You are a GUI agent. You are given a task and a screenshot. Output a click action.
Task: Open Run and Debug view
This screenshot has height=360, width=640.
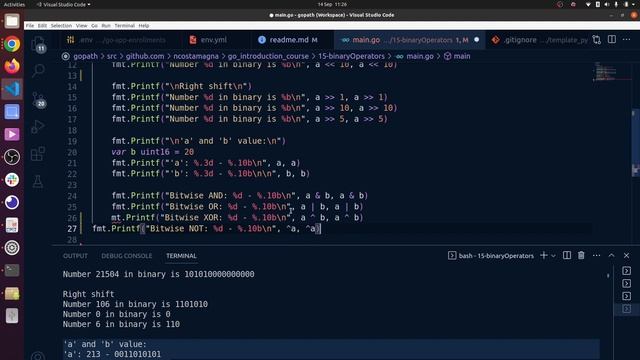[x=38, y=127]
